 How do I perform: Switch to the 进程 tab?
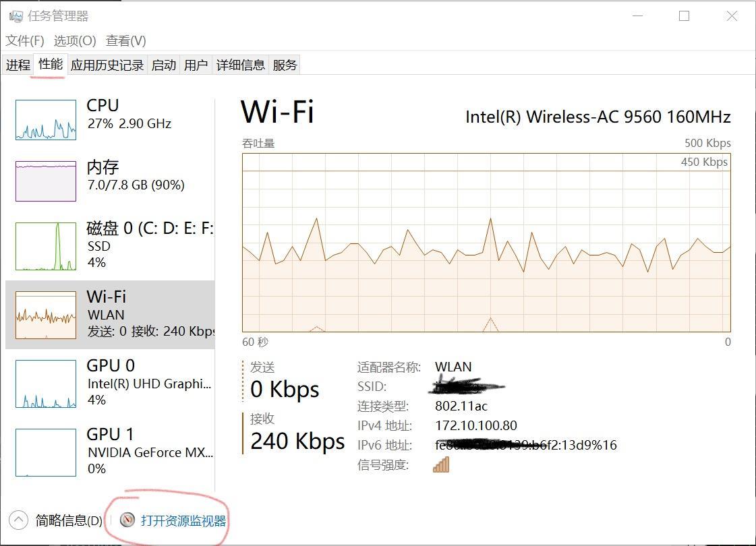18,65
